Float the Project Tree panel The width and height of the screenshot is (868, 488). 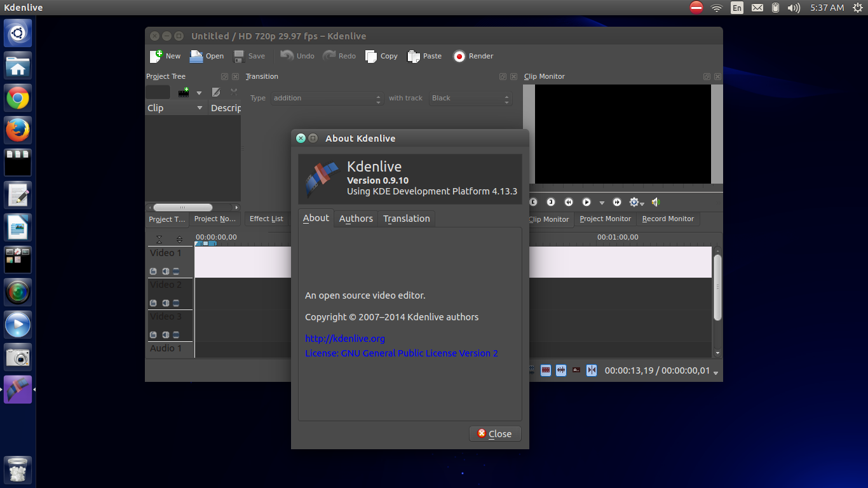(x=224, y=76)
